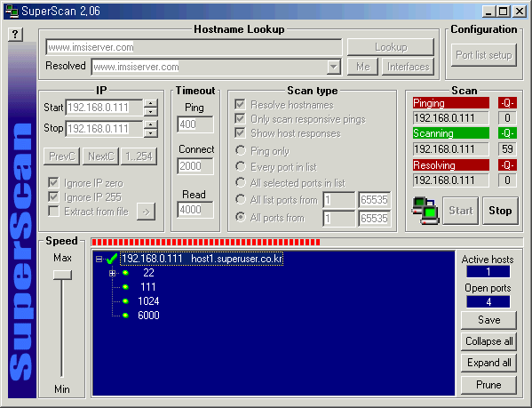Select the Ping only radio button
The width and height of the screenshot is (532, 408).
pos(241,150)
